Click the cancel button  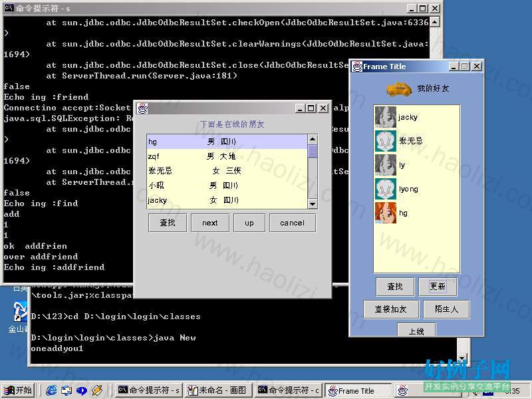click(x=293, y=223)
